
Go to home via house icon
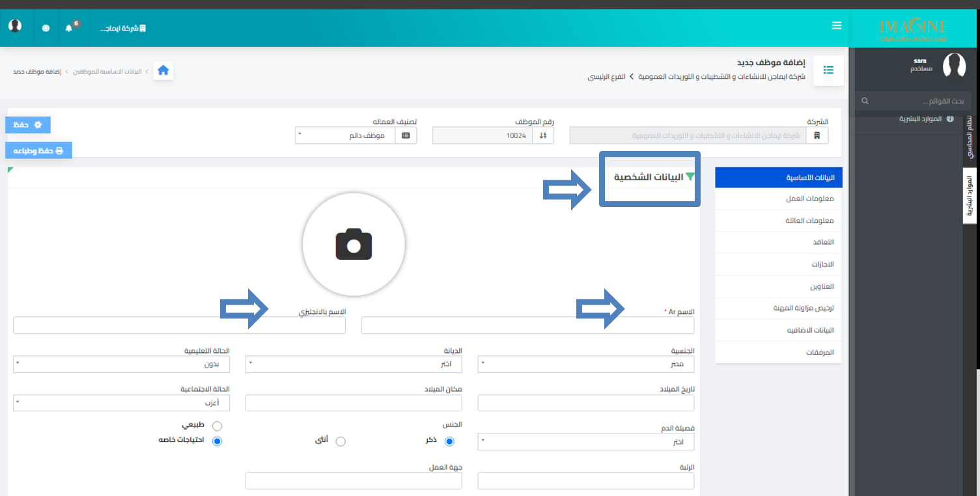coord(163,70)
